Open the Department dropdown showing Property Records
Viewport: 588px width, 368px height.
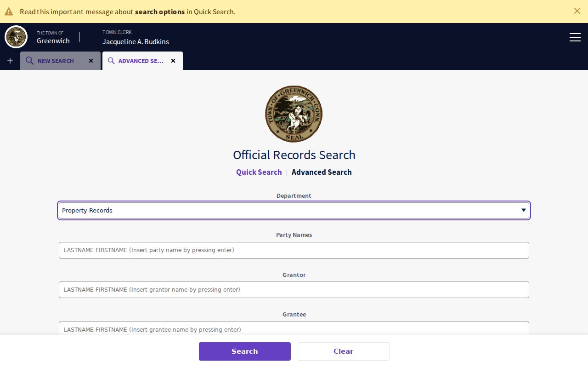[294, 210]
